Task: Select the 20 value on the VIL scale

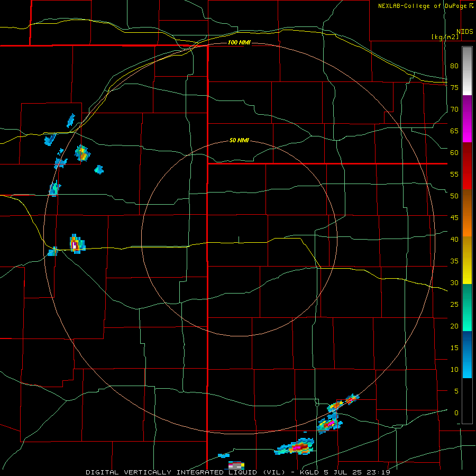Action: (x=454, y=326)
